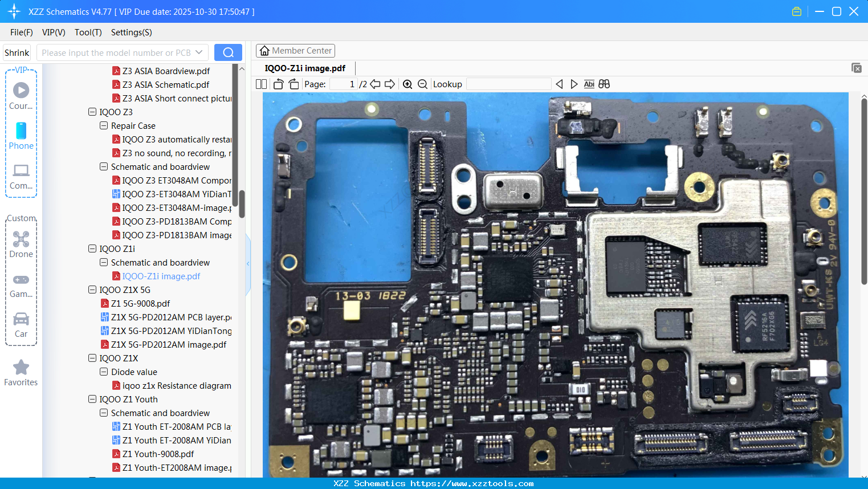Open the Car category icon
The height and width of the screenshot is (489, 868).
coord(21,319)
